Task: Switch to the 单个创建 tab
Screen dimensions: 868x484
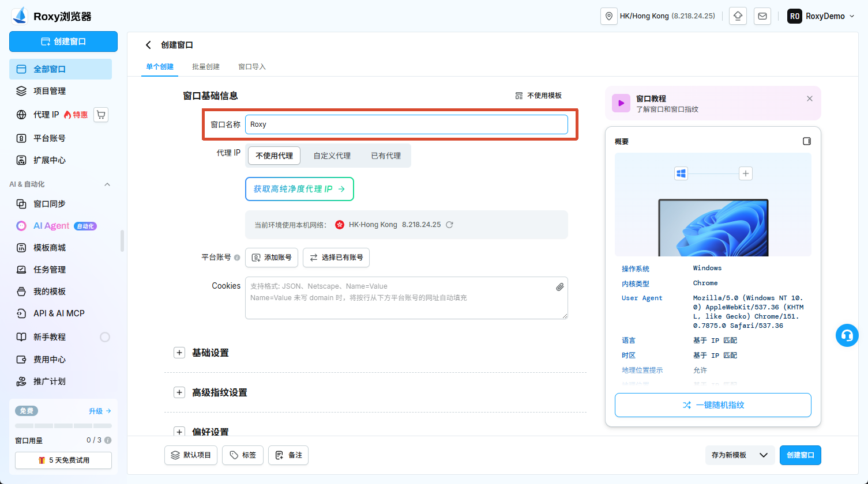Action: pos(160,67)
